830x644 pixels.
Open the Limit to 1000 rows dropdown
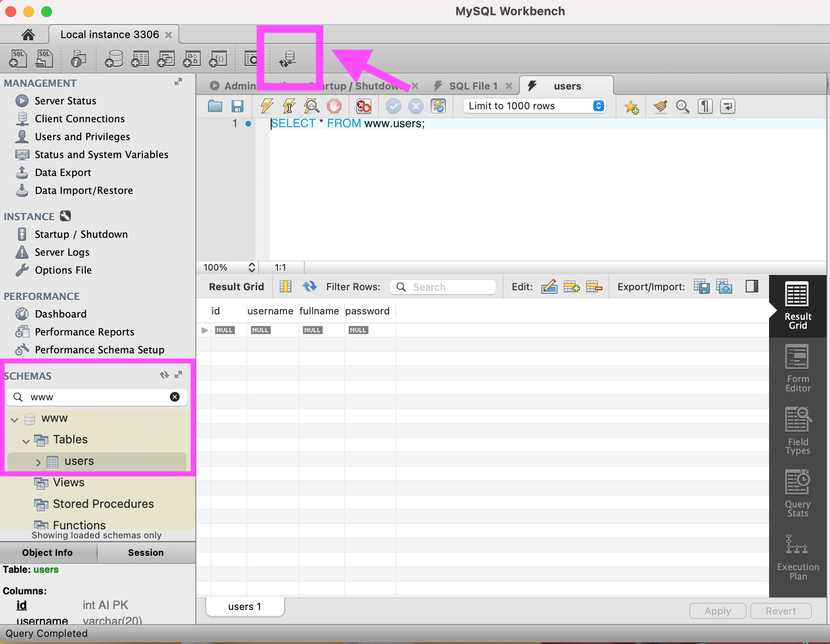pyautogui.click(x=535, y=106)
